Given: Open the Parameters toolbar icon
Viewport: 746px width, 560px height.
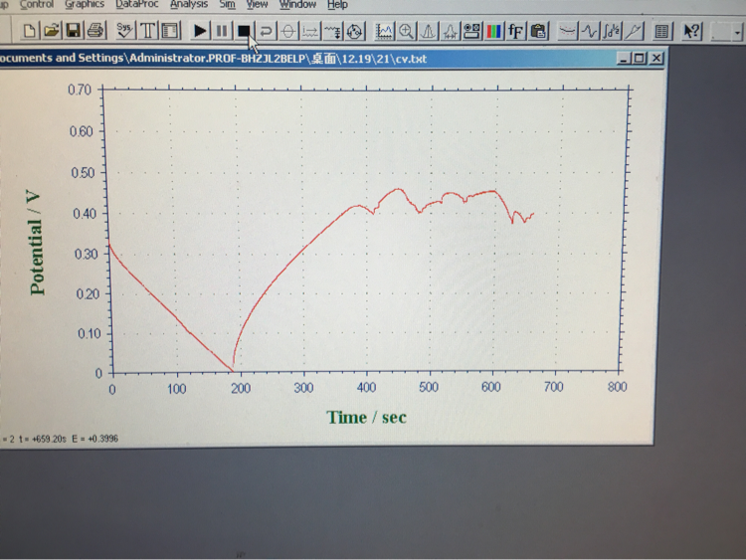Looking at the screenshot, I should click(170, 32).
